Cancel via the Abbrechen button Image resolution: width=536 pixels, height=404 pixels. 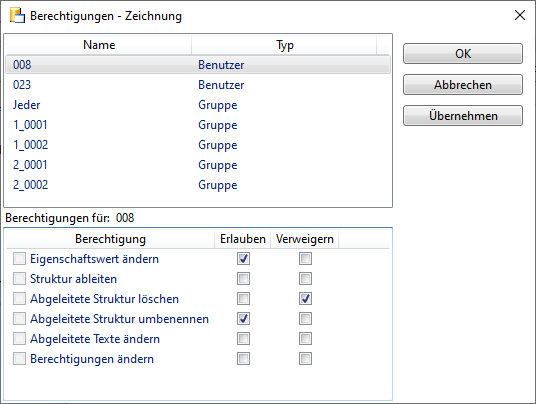point(463,84)
